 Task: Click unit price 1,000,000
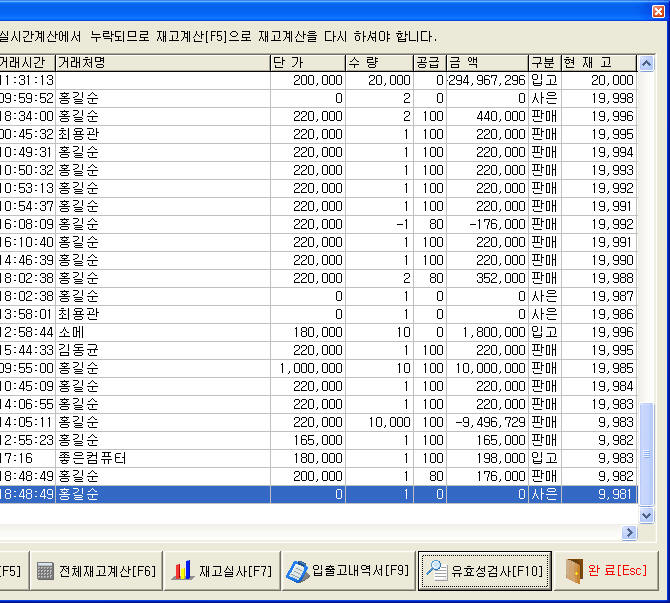pos(311,368)
